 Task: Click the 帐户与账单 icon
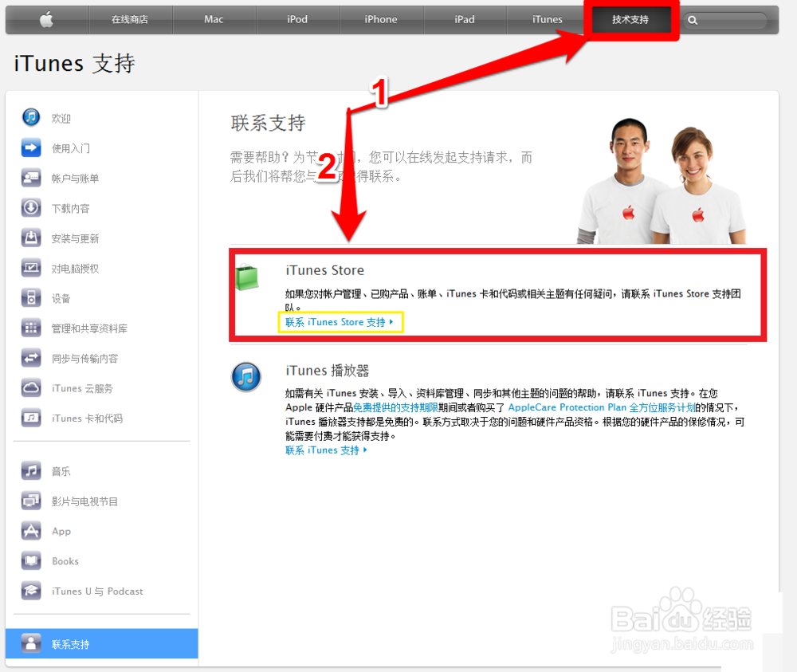tap(31, 178)
